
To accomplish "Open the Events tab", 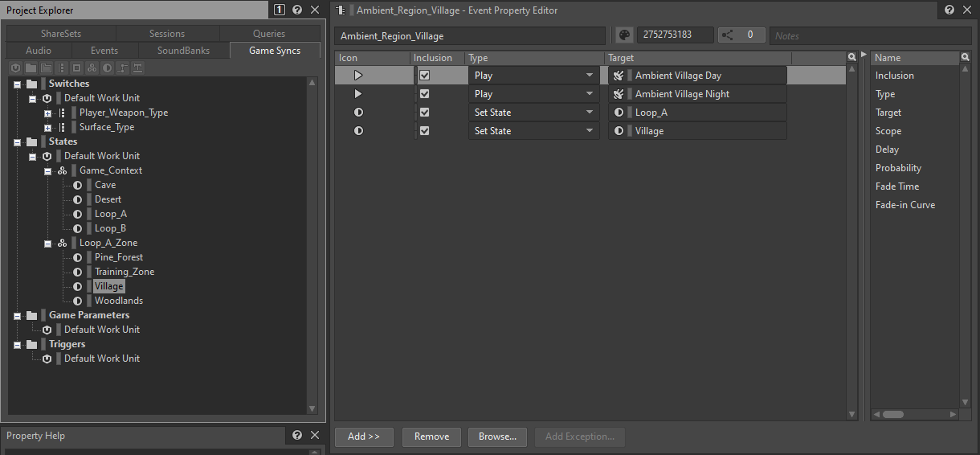I will [x=104, y=51].
